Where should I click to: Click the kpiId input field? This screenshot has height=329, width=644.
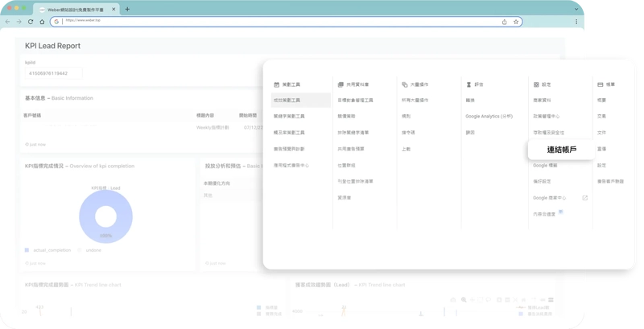click(53, 73)
